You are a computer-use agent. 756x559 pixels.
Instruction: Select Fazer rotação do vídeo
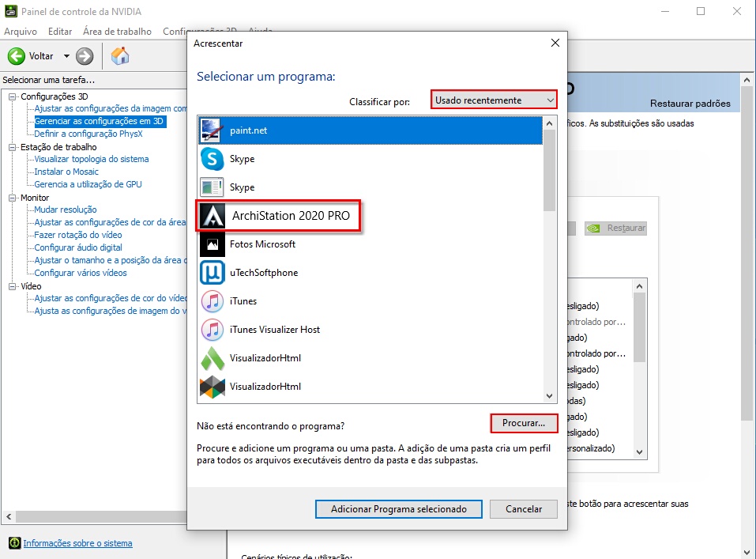(77, 235)
